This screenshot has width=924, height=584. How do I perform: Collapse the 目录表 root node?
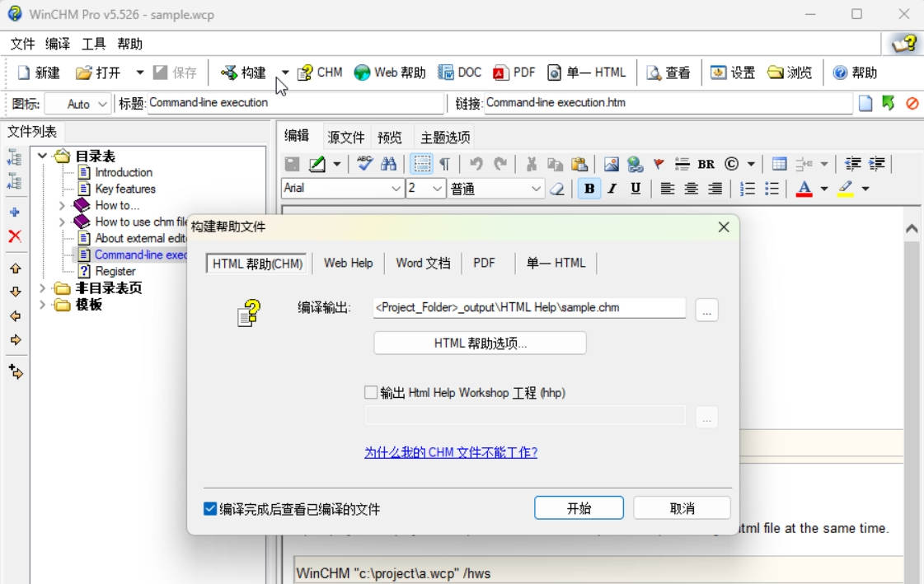click(x=42, y=156)
